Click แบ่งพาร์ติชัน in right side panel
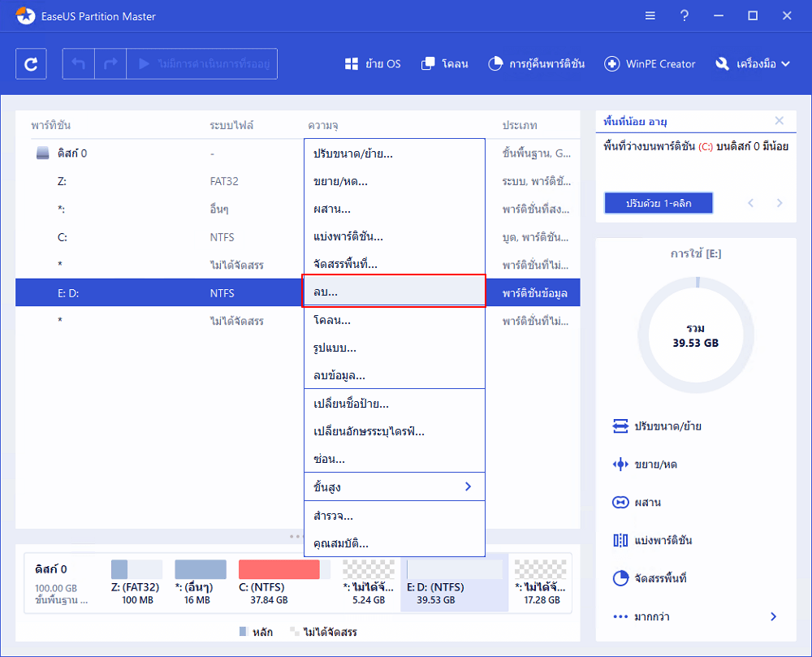This screenshot has height=657, width=812. (652, 540)
